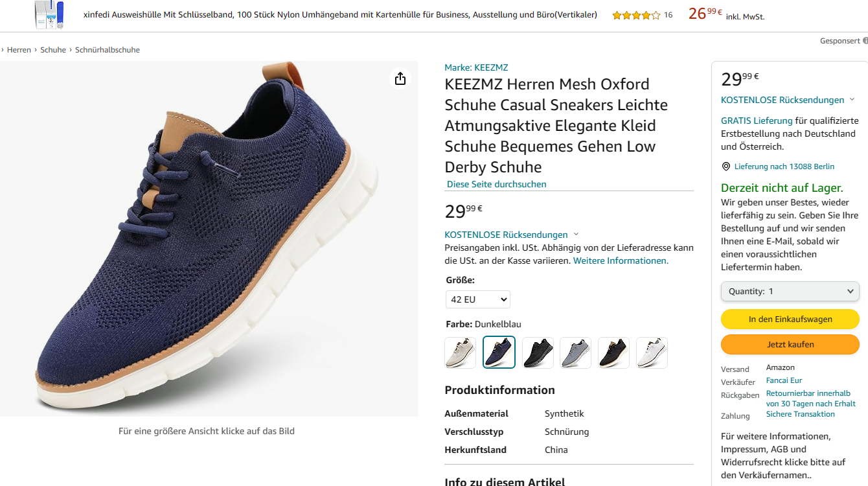Select the beige shoe color swatch
Screen dimensions: 868x486
tap(461, 353)
